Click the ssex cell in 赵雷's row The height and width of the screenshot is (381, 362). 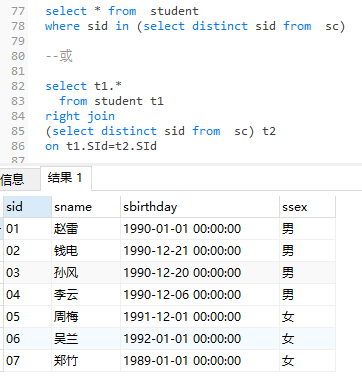point(307,229)
